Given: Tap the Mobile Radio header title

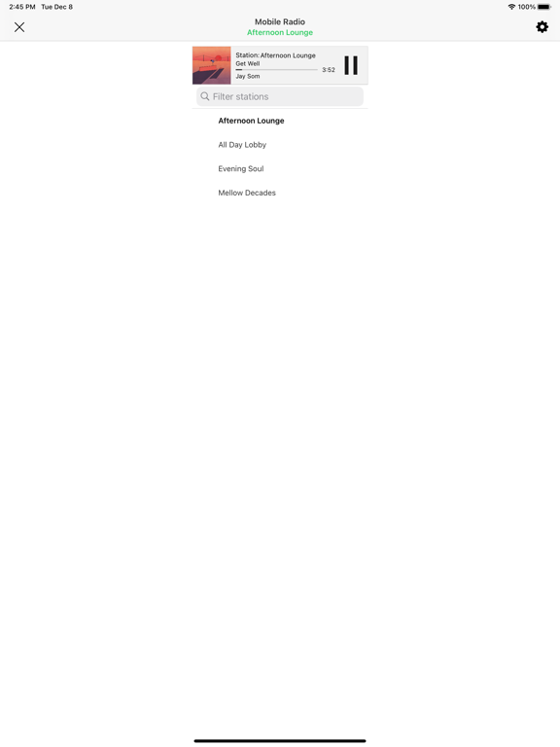Looking at the screenshot, I should point(280,21).
